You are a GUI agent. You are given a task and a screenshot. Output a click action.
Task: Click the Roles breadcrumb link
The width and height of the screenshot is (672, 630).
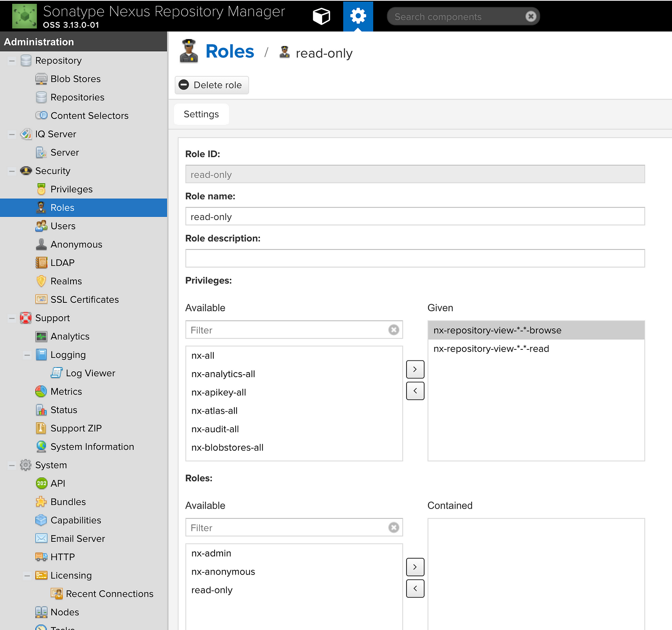230,52
